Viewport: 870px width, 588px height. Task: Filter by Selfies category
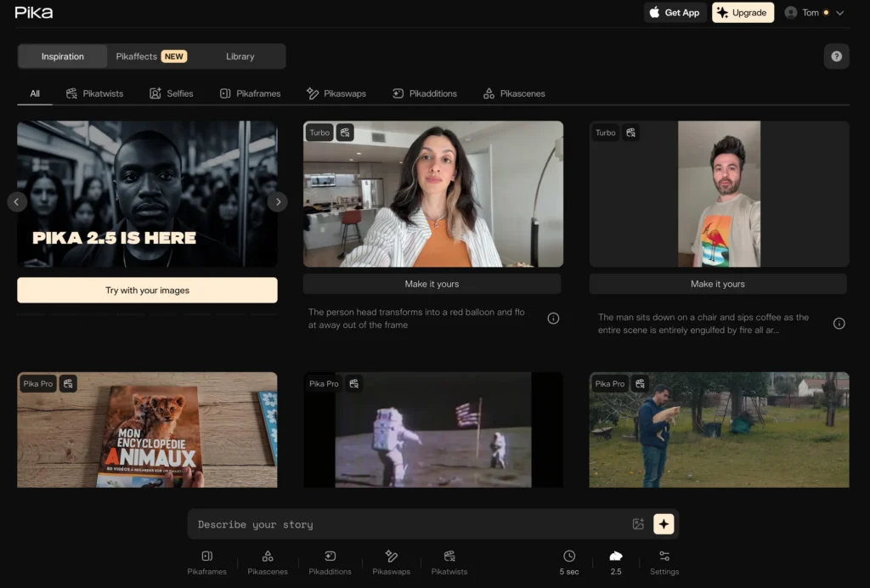tap(171, 93)
